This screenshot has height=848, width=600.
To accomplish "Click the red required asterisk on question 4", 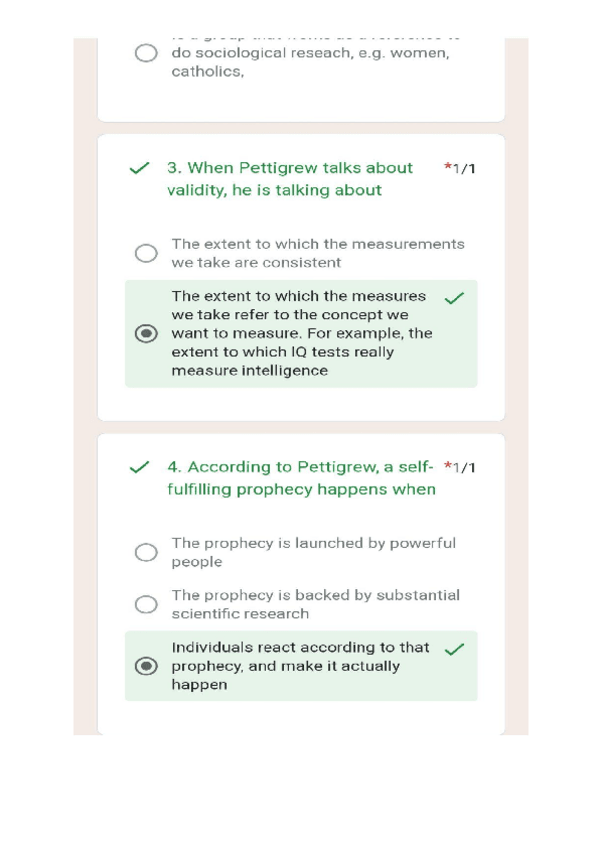I will tap(447, 467).
